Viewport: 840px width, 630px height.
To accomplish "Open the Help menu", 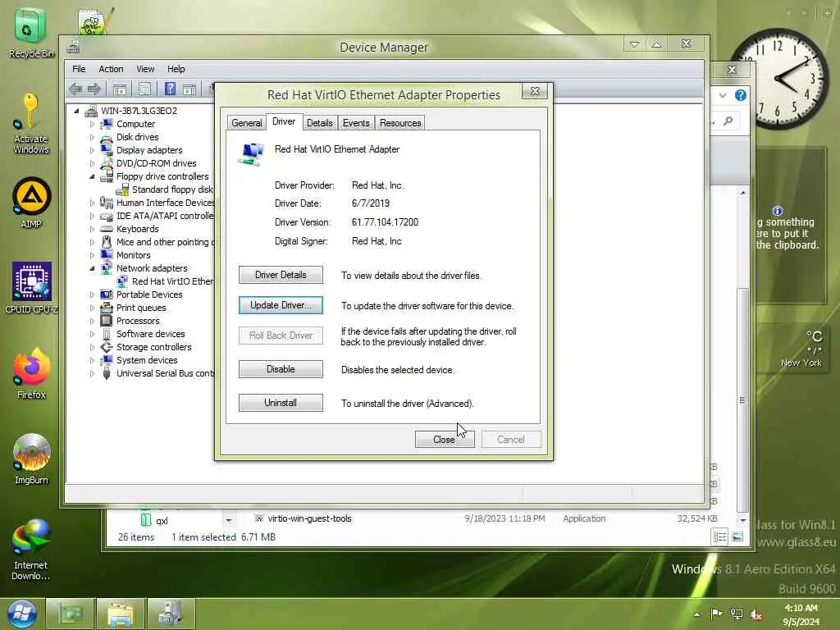I will point(176,69).
